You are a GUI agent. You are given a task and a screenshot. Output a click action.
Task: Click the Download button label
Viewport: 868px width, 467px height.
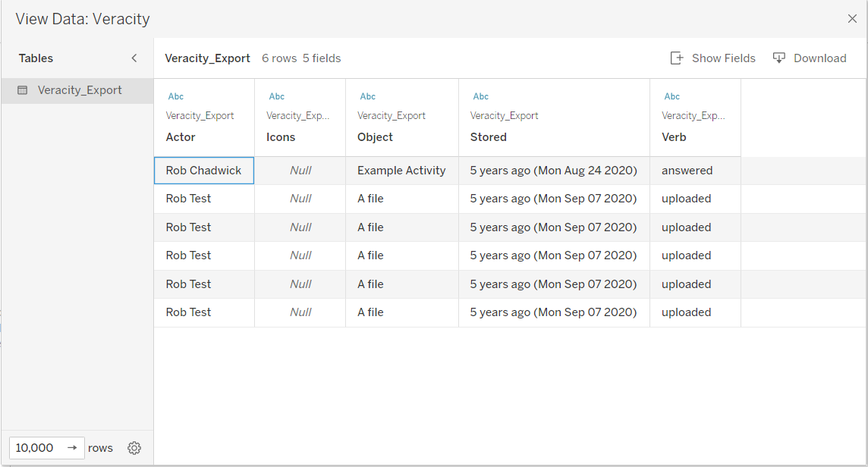click(x=819, y=58)
